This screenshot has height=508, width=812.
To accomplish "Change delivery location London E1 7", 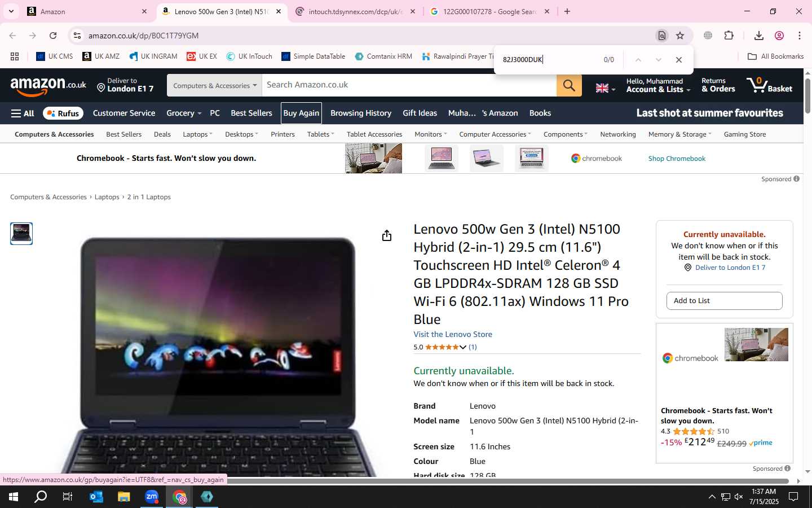I will 125,85.
